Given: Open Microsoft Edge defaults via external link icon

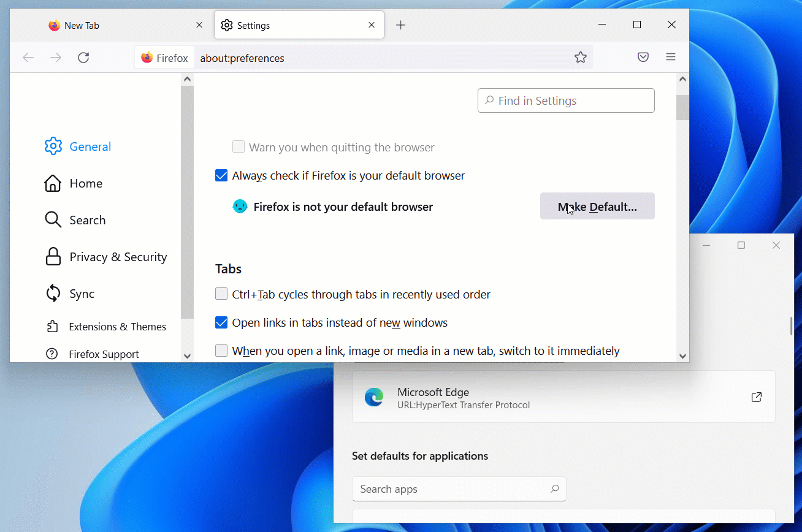Looking at the screenshot, I should 756,397.
